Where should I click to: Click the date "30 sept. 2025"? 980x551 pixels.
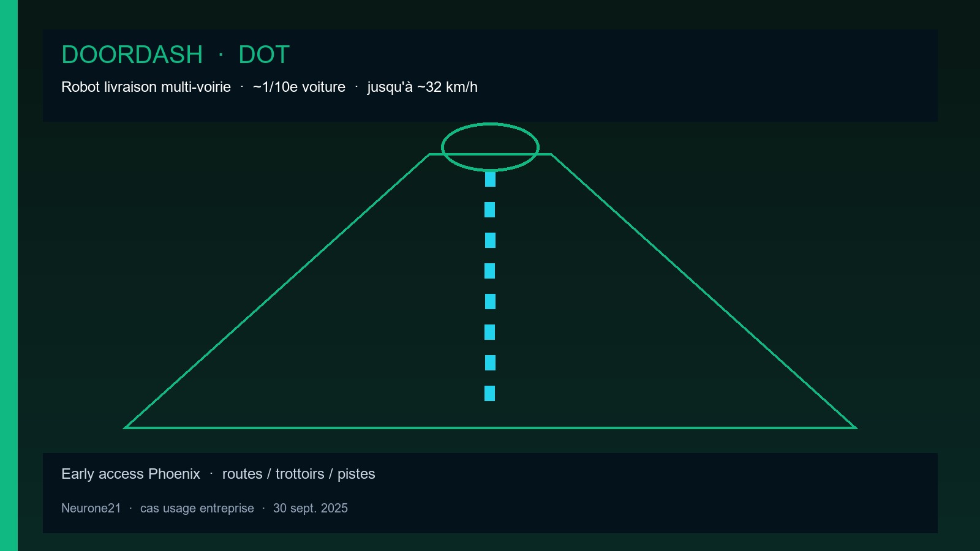tap(311, 508)
